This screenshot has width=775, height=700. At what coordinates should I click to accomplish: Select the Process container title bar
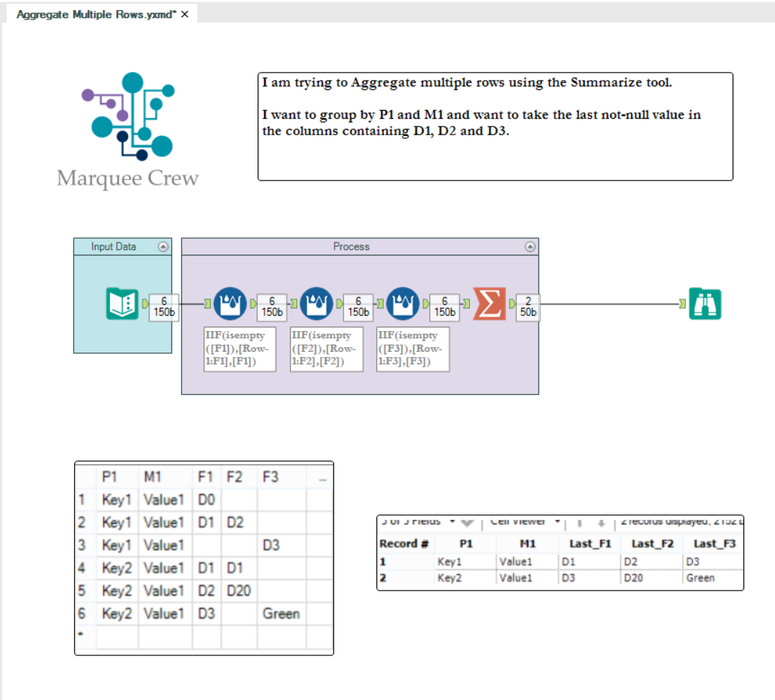pos(360,247)
